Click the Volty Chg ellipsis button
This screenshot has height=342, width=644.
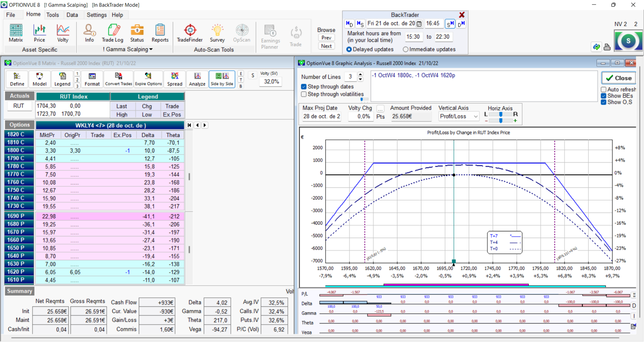380,109
